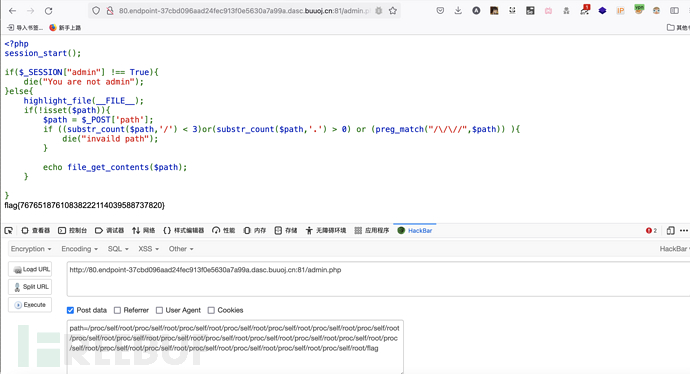
Task: Enable the Cookies checkbox
Action: click(x=211, y=310)
